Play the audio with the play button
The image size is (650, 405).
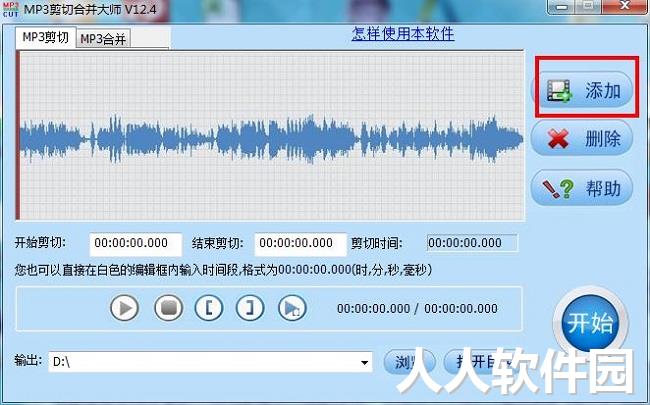(124, 308)
